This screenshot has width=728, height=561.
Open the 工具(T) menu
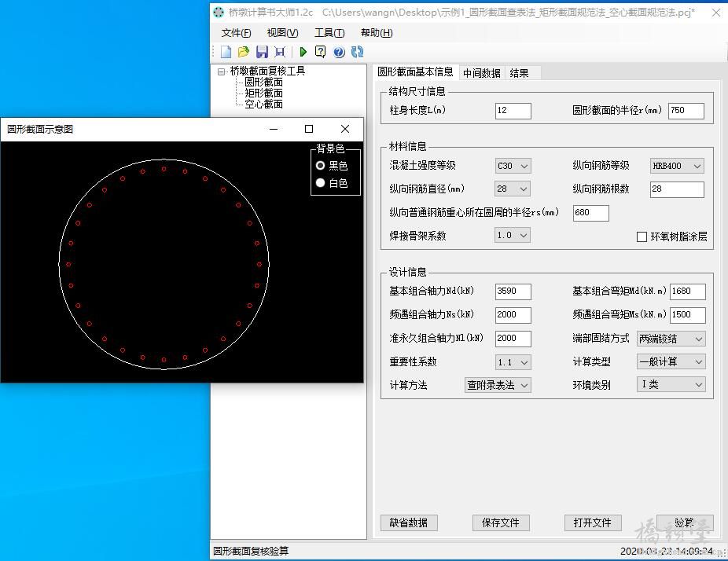pos(329,33)
